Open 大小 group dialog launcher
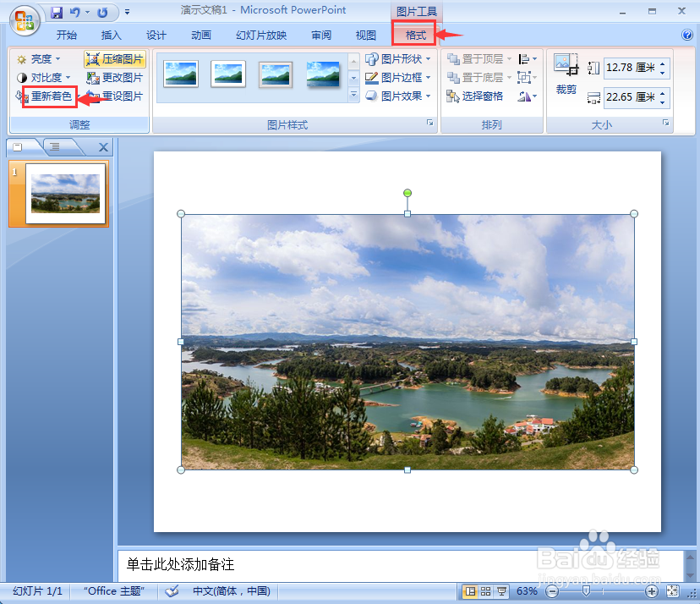Viewport: 700px width, 604px height. point(666,123)
